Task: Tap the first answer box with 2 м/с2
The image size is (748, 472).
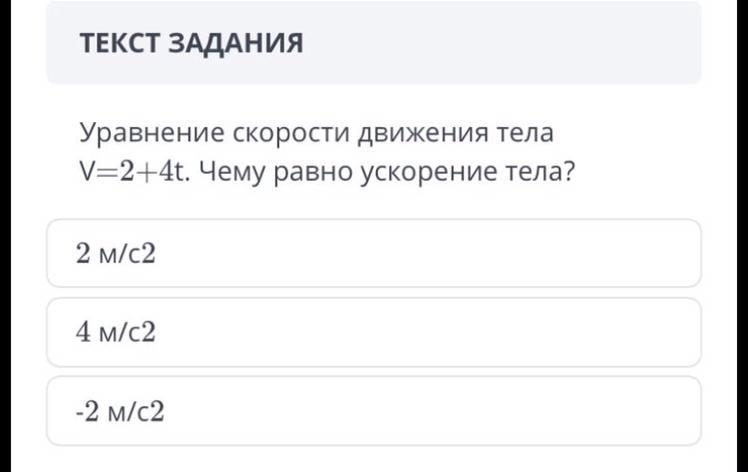Action: (x=117, y=254)
